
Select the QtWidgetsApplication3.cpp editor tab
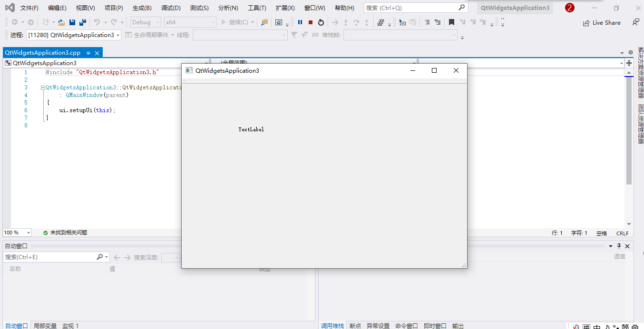[x=43, y=53]
